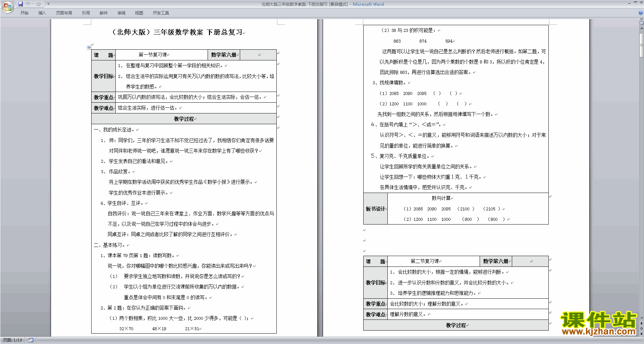Click the 数学第六册 cell on page one
This screenshot has width=644, height=344.
pyautogui.click(x=224, y=55)
